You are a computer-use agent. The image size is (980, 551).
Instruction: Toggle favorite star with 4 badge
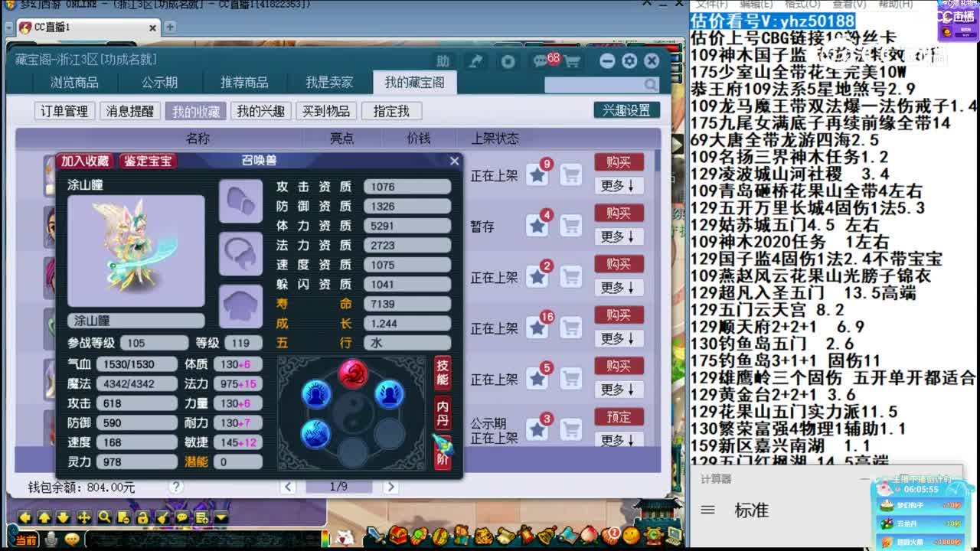click(x=537, y=226)
